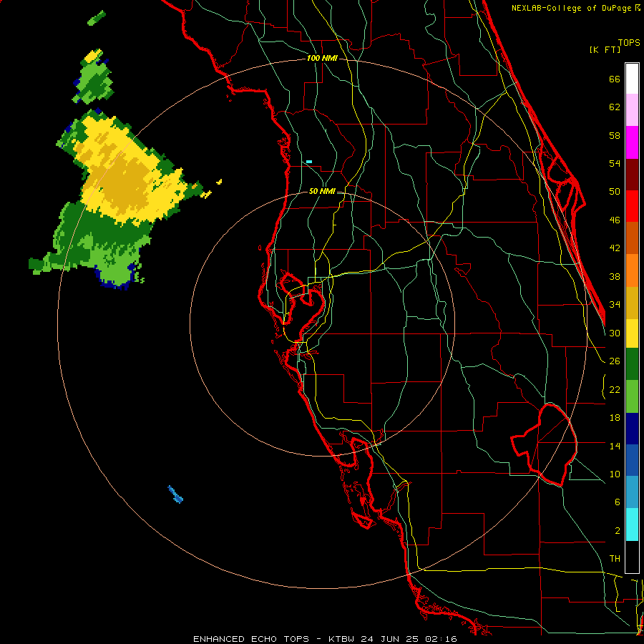Image resolution: width=644 pixels, height=644 pixels.
Task: Click the 54 legend value
Action: point(615,163)
